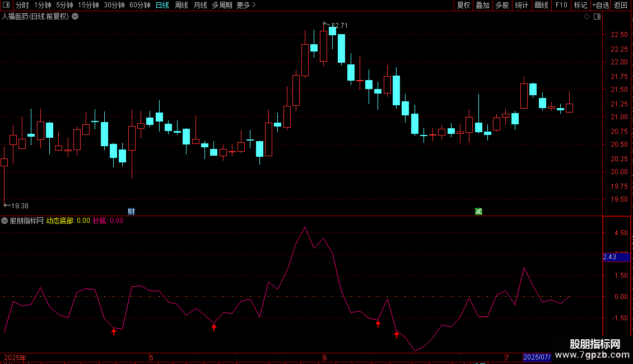Click the 19.38 low price label
Screen dimensions: 633x364
pos(20,206)
